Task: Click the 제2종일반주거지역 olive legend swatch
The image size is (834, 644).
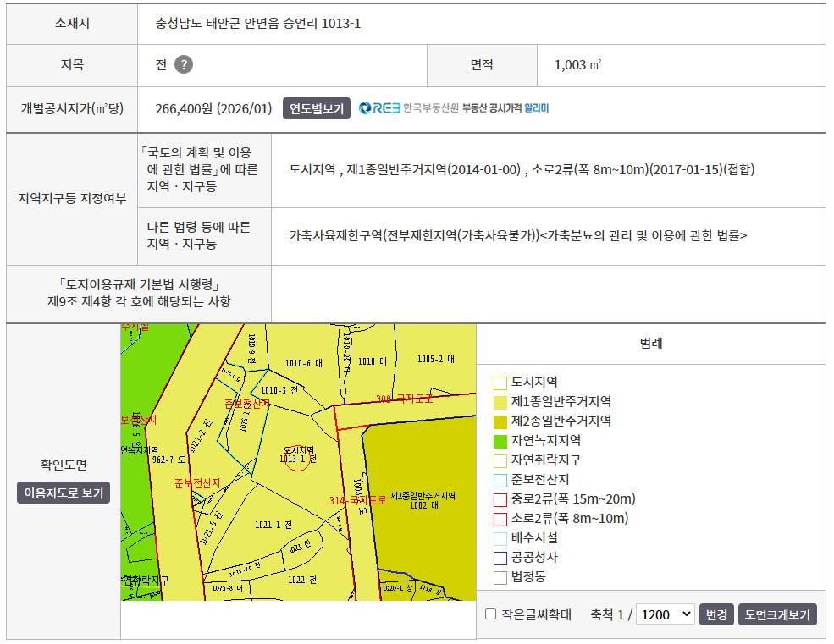Action: click(x=500, y=421)
